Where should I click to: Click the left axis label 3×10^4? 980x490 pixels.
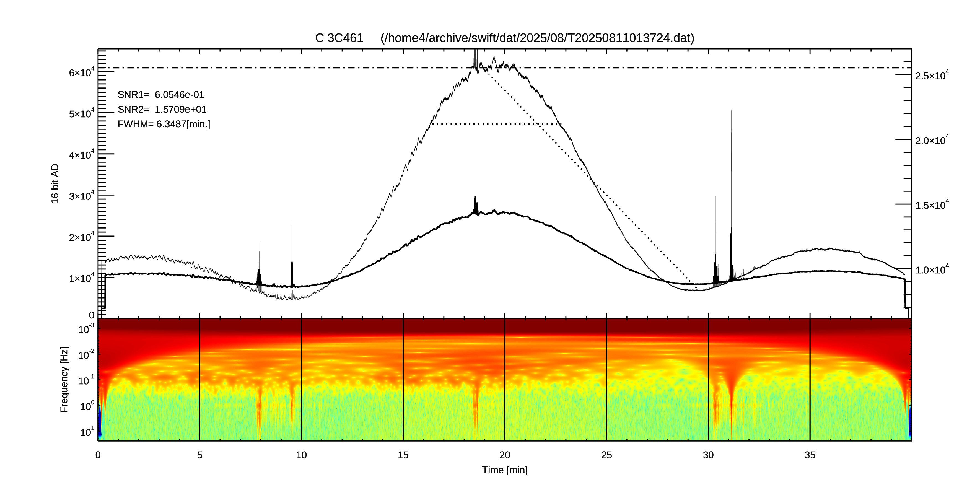click(x=81, y=196)
